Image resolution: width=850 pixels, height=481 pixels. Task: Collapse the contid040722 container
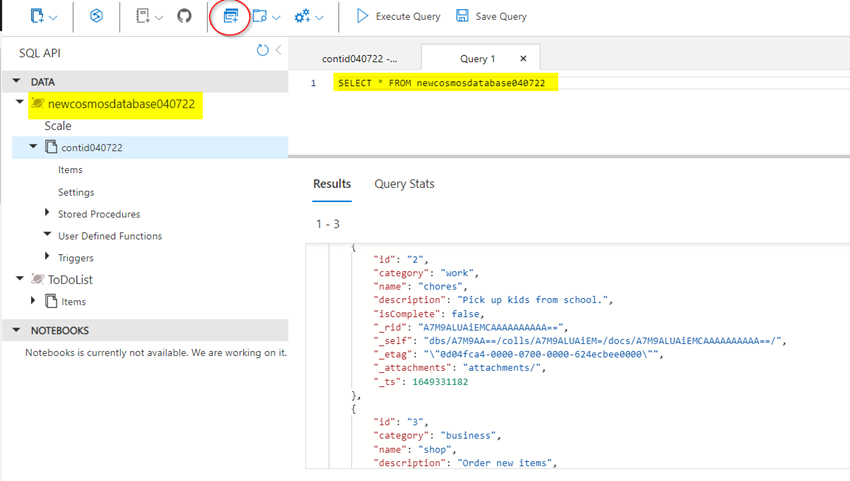33,146
